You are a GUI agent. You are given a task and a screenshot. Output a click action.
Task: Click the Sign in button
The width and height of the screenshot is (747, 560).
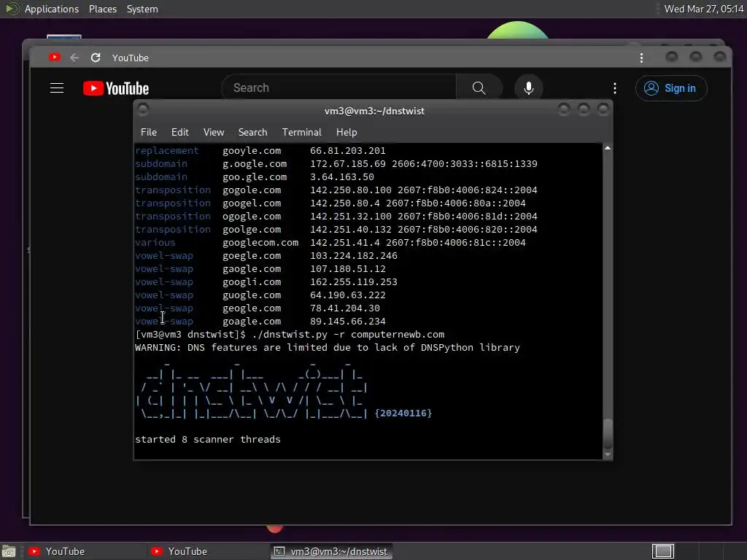coord(671,88)
